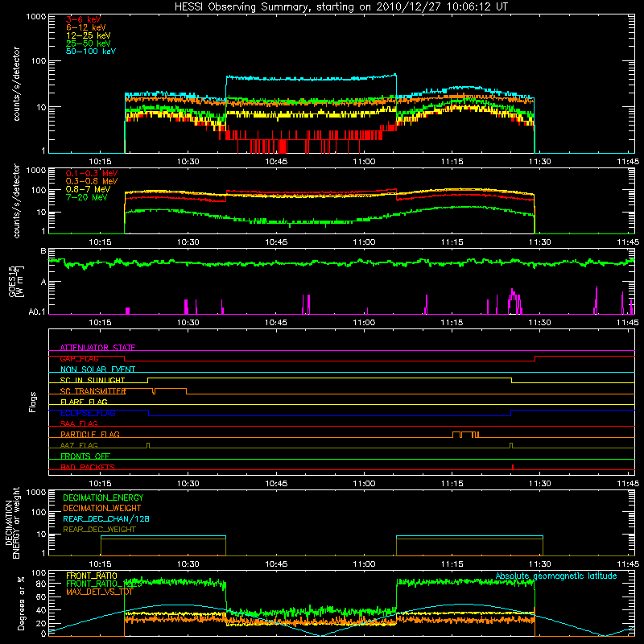This screenshot has height=644, width=644.
Task: Click the ECLIPSE_FLAG label
Action: (88, 413)
